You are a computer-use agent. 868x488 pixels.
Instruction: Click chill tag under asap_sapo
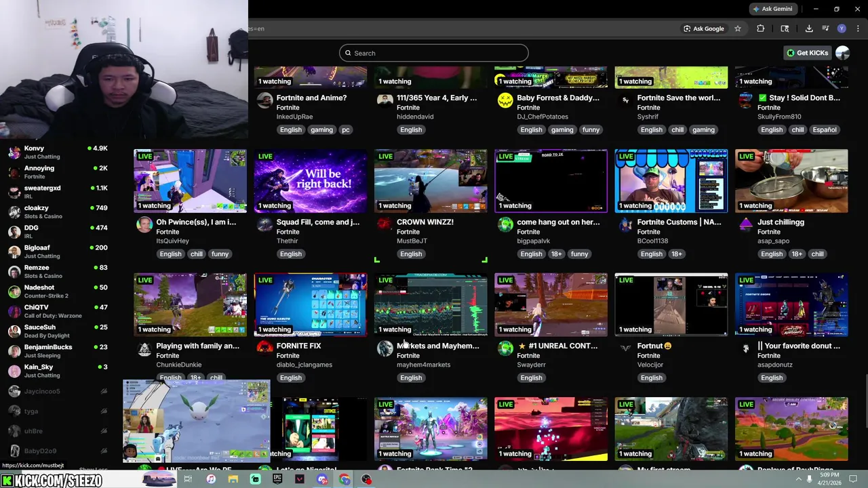(817, 253)
